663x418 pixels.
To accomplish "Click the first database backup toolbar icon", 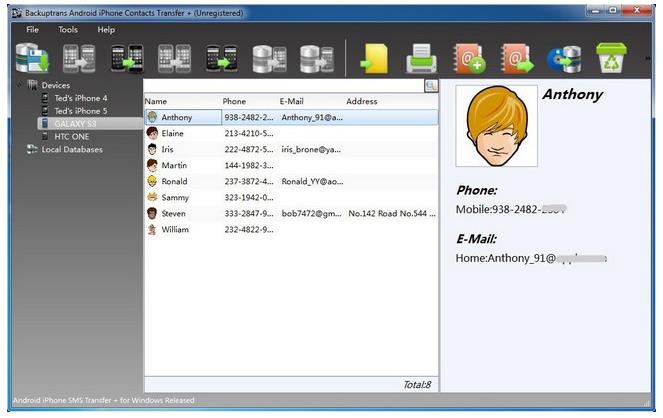I will pyautogui.click(x=33, y=59).
